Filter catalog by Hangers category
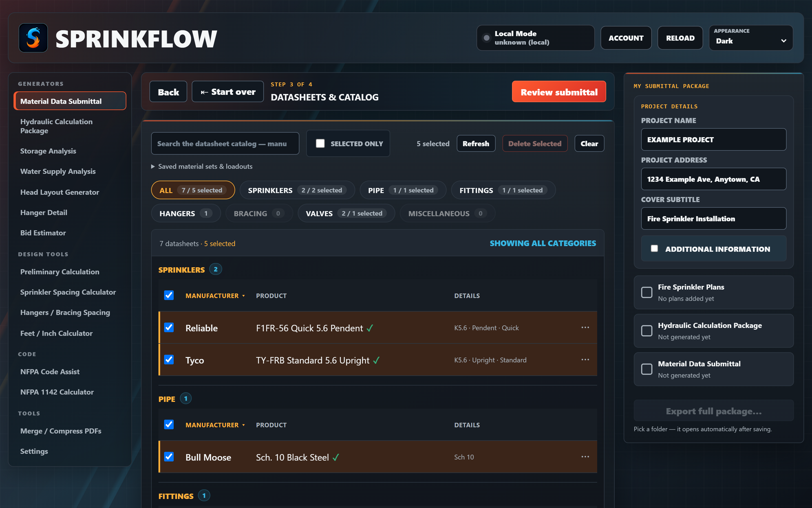This screenshot has height=508, width=812. pyautogui.click(x=186, y=213)
